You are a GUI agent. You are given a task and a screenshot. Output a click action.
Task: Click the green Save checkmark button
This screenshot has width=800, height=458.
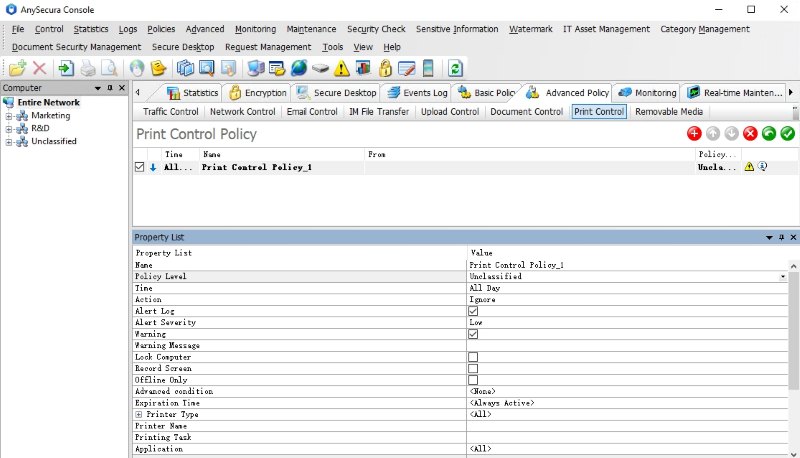(787, 134)
